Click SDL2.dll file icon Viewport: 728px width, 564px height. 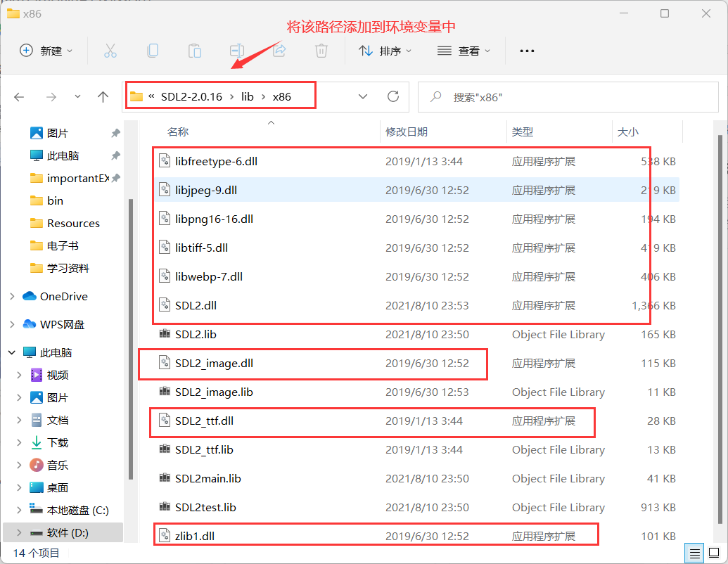(165, 305)
